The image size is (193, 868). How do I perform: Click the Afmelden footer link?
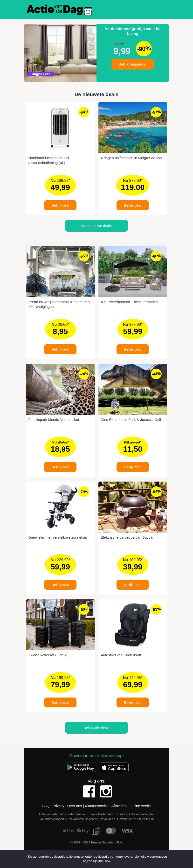pos(119,806)
